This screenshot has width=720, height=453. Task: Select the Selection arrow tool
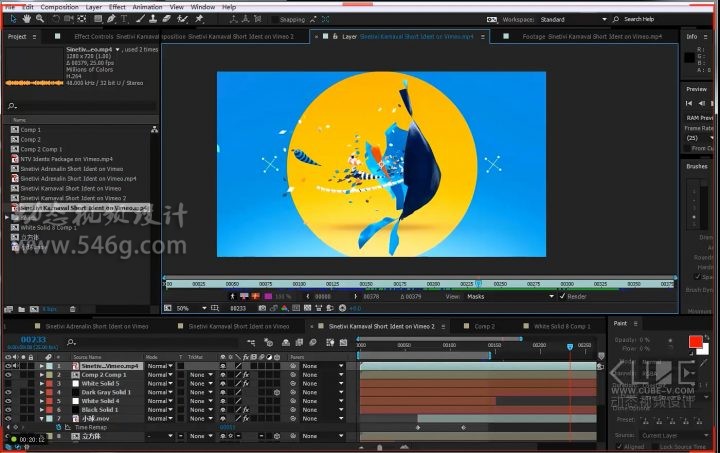[13, 19]
